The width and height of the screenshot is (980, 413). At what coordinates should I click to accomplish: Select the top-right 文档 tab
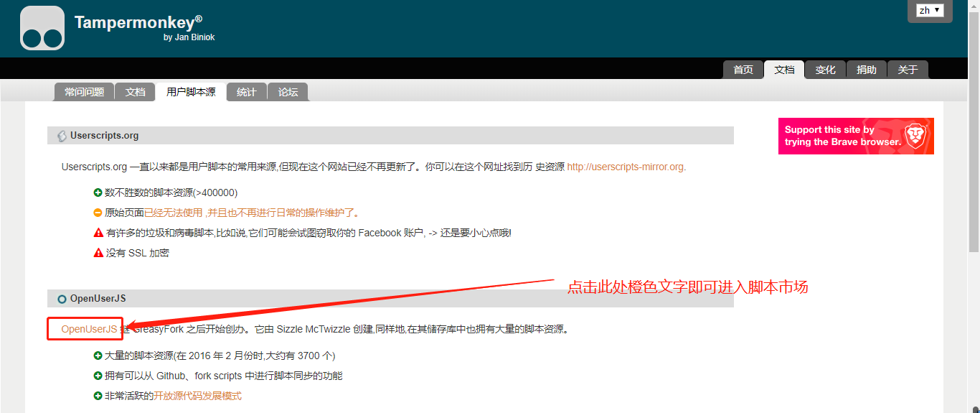click(x=784, y=70)
